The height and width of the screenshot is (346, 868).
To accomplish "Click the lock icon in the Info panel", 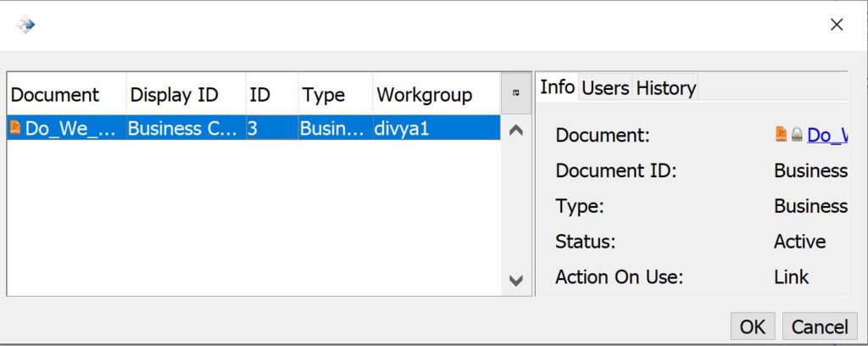I will pyautogui.click(x=797, y=135).
